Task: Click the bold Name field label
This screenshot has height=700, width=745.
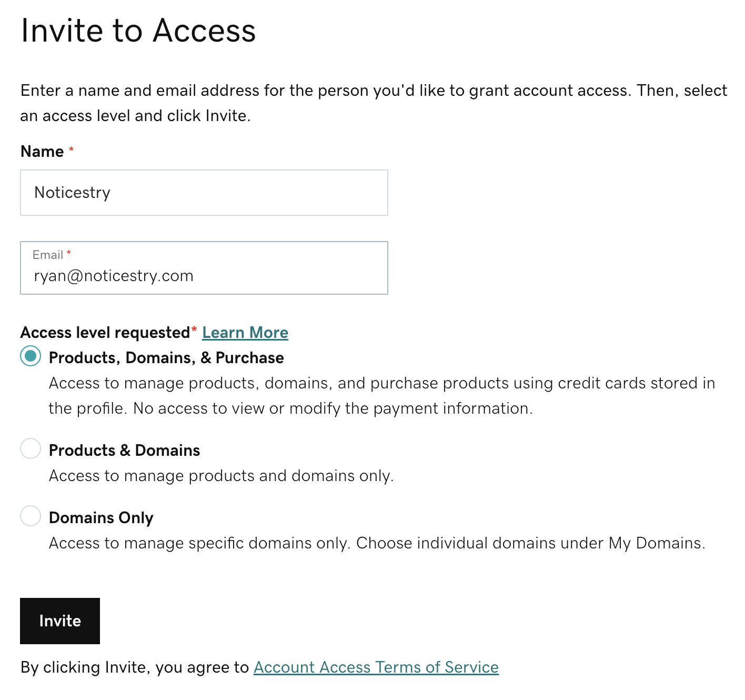Action: tap(42, 152)
